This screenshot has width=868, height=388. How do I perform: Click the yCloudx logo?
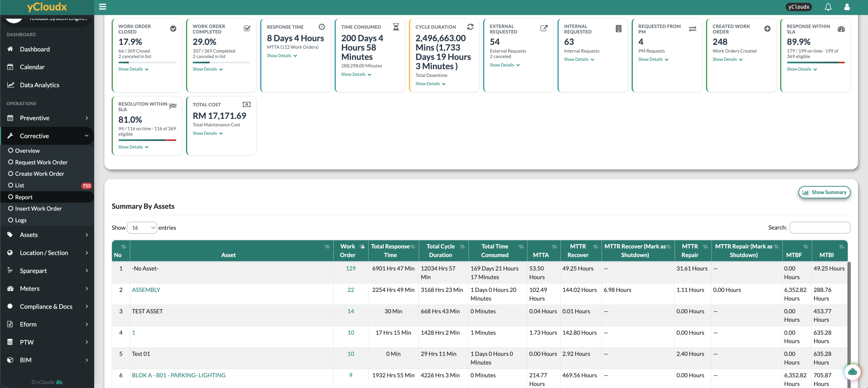point(47,7)
